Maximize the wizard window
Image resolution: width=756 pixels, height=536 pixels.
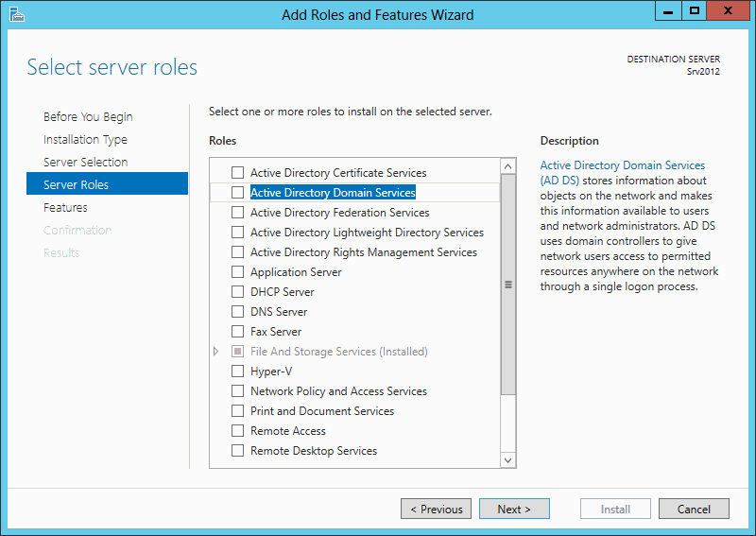coord(695,11)
